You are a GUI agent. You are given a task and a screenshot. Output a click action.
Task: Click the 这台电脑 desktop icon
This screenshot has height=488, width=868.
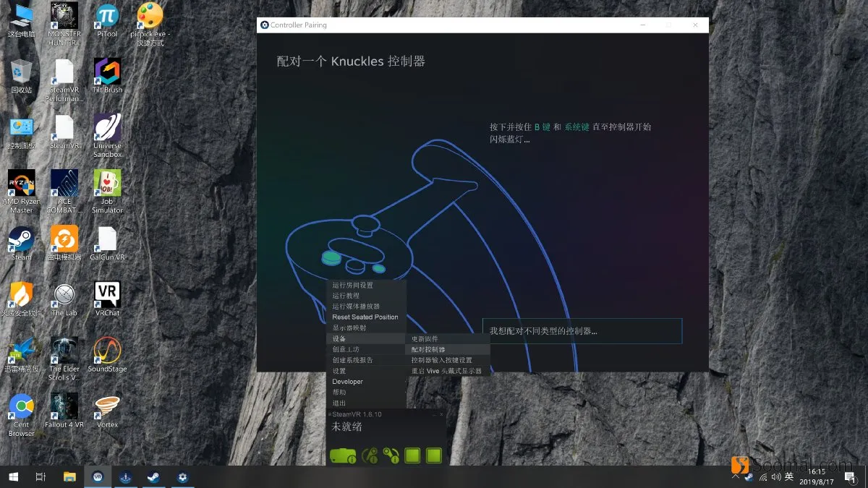[21, 22]
